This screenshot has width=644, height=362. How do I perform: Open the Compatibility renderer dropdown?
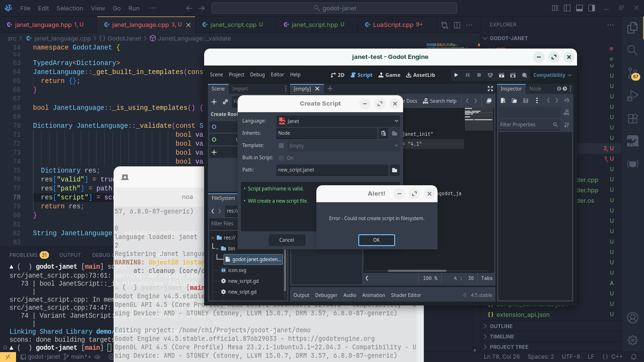tap(552, 75)
